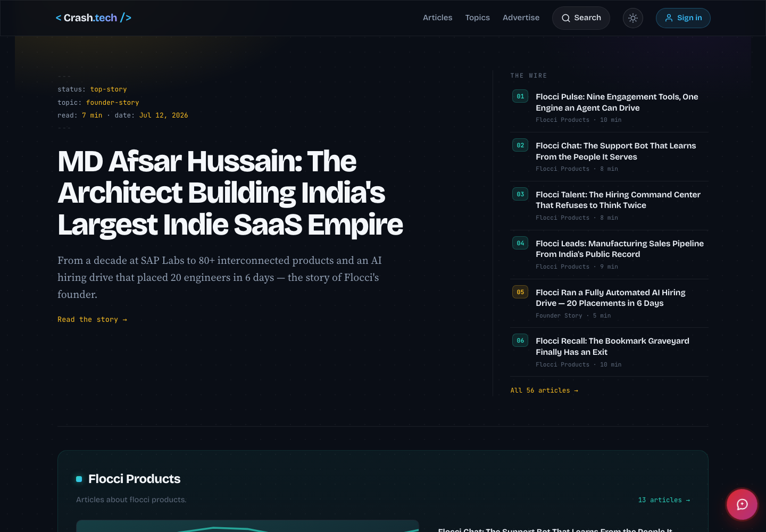Click the number 02 badge in The Wire
Viewport: 766px width, 532px height.
click(520, 145)
